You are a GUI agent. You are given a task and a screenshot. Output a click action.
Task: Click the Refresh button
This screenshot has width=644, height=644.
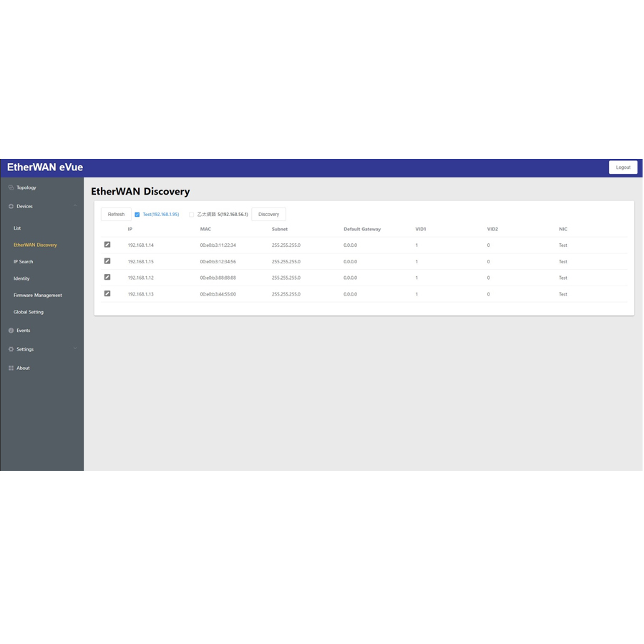[116, 215]
